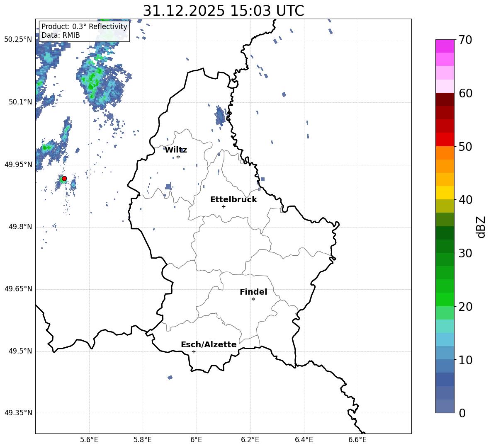Viewport: 491px width, 448px height.
Task: Click the 49.35°N latitude label
Action: coord(18,413)
